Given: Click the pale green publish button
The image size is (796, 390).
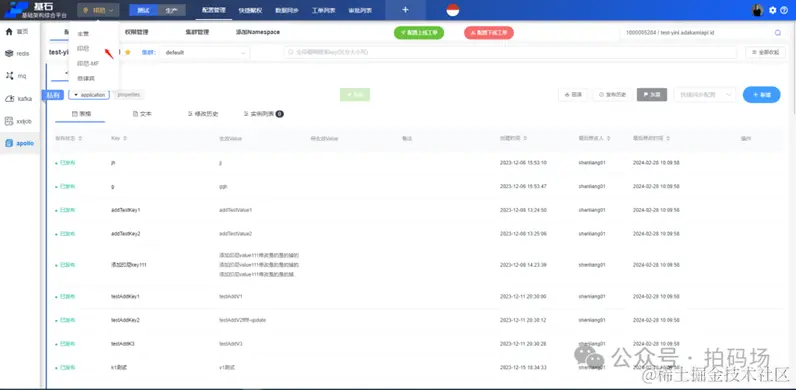Looking at the screenshot, I should (355, 94).
